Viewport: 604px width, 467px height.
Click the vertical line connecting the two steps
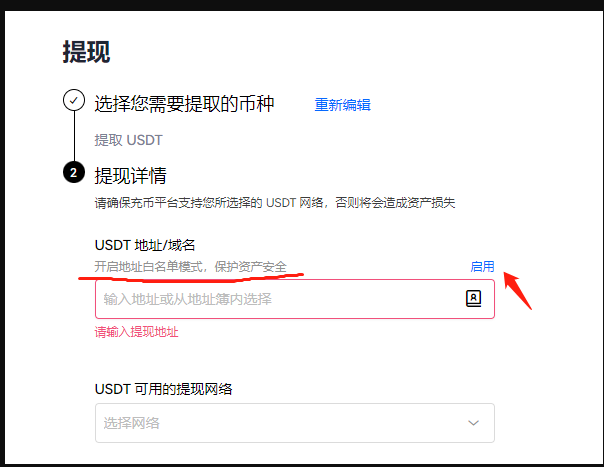(x=74, y=136)
